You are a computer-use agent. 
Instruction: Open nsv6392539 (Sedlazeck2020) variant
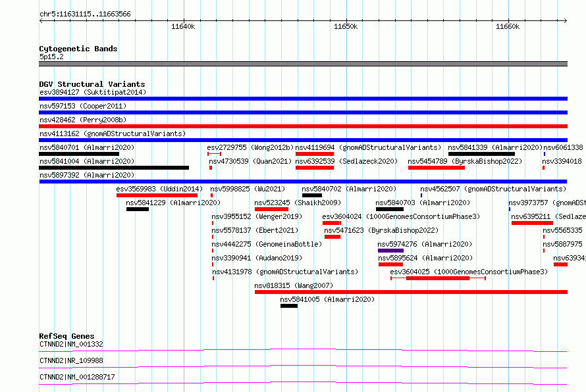(x=346, y=161)
